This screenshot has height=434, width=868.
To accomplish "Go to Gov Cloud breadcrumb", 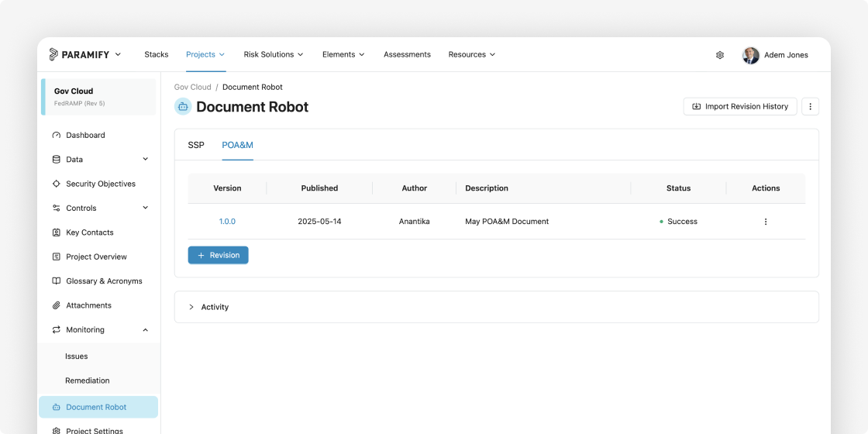I will [x=193, y=87].
